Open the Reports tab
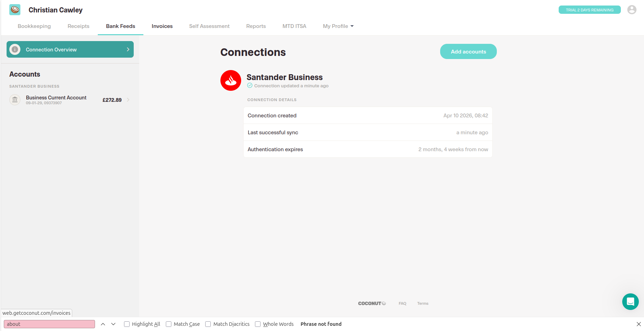The image size is (644, 331). click(256, 26)
